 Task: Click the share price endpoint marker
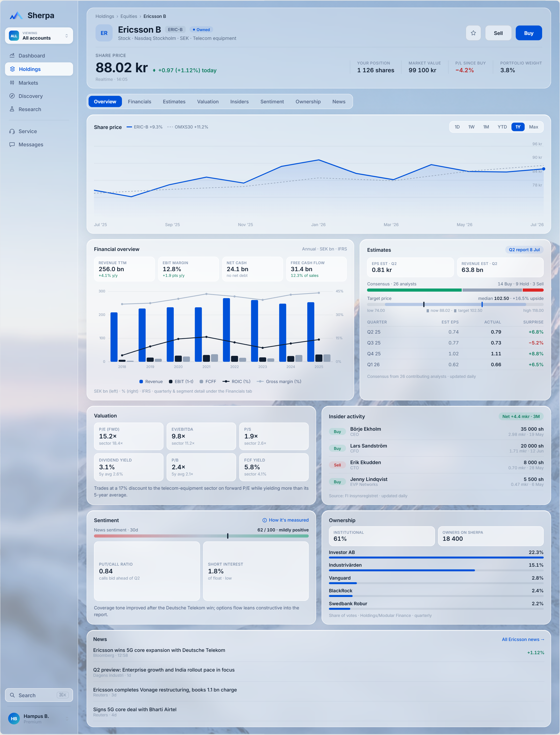coord(544,169)
